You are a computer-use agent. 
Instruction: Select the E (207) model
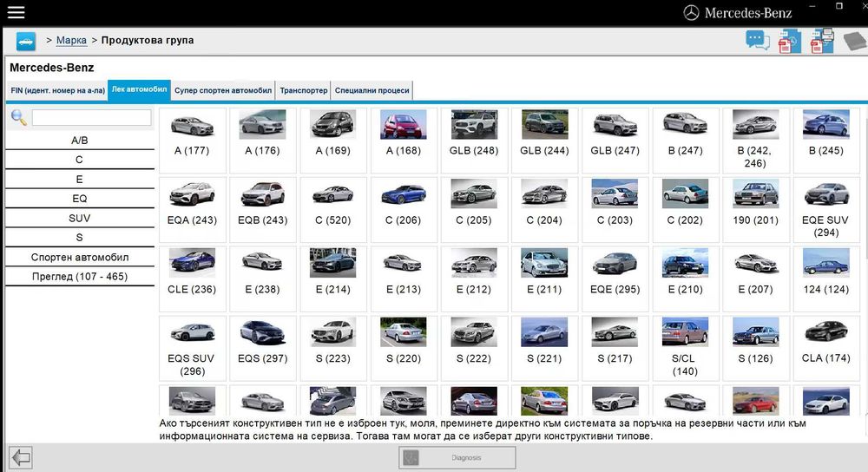click(756, 279)
